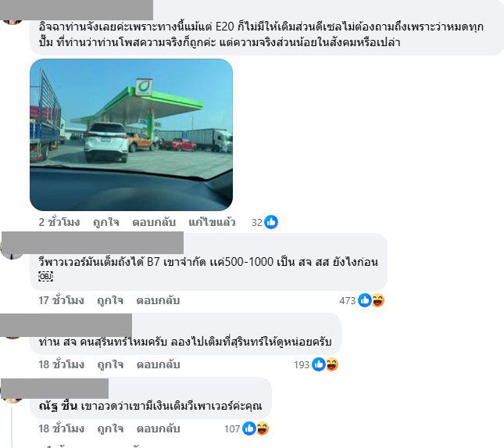Reply to the B7 comment with ตอบกลับ
The image size is (504, 448).
coord(158,300)
